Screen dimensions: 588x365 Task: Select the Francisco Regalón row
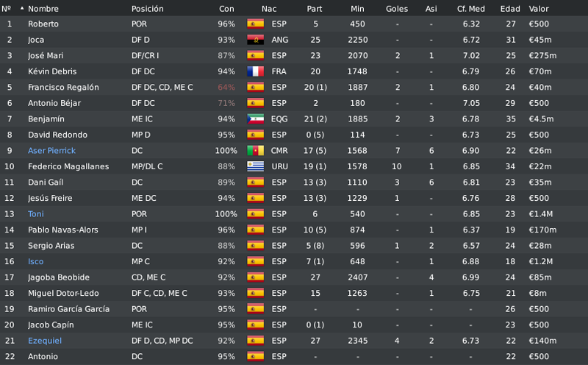click(x=294, y=87)
